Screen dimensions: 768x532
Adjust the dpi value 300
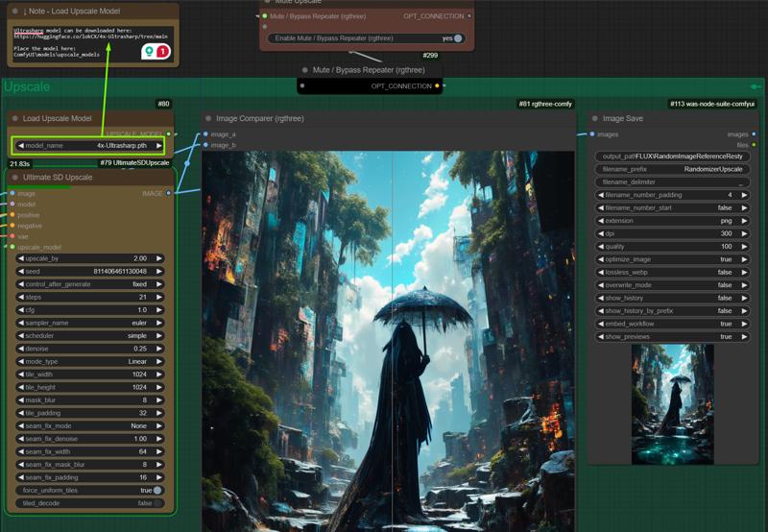click(x=672, y=233)
